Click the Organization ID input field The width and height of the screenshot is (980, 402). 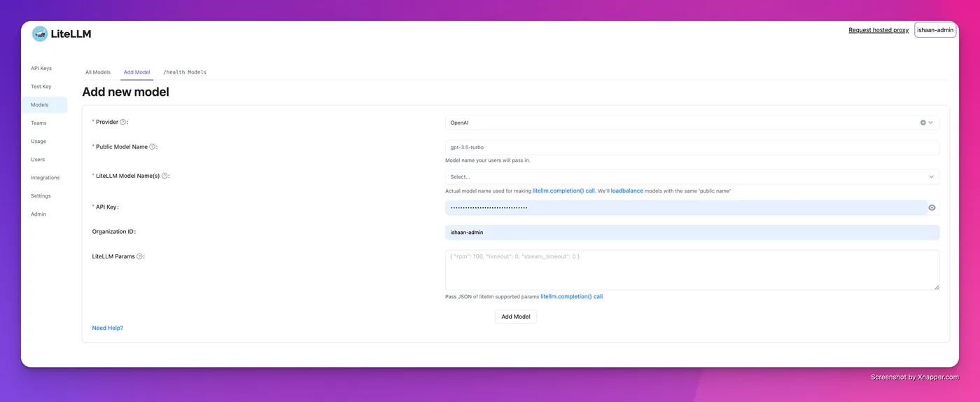pos(692,232)
